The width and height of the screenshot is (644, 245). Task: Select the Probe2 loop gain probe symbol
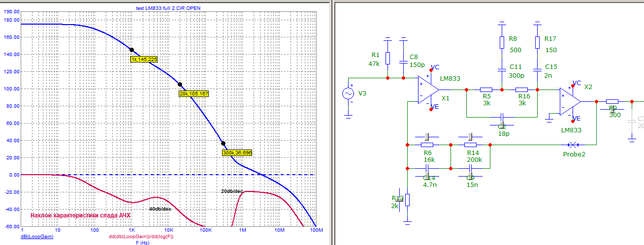point(573,145)
